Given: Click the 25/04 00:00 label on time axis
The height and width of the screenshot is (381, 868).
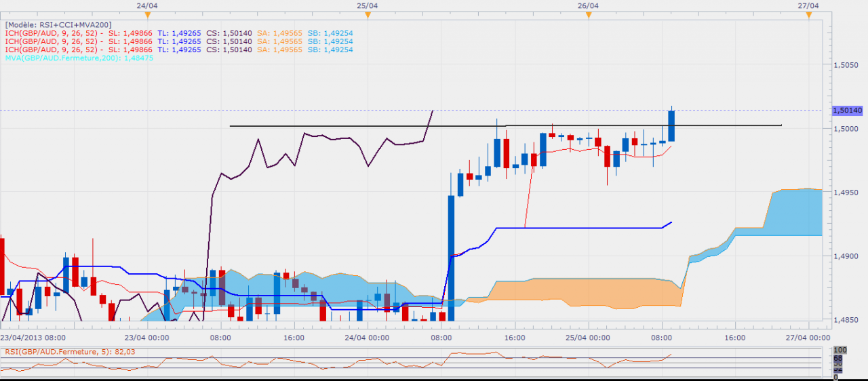Looking at the screenshot, I should tap(588, 337).
